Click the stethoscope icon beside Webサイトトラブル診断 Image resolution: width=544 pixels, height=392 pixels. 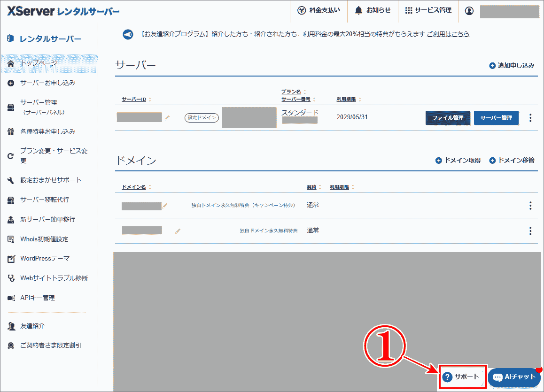pos(11,278)
